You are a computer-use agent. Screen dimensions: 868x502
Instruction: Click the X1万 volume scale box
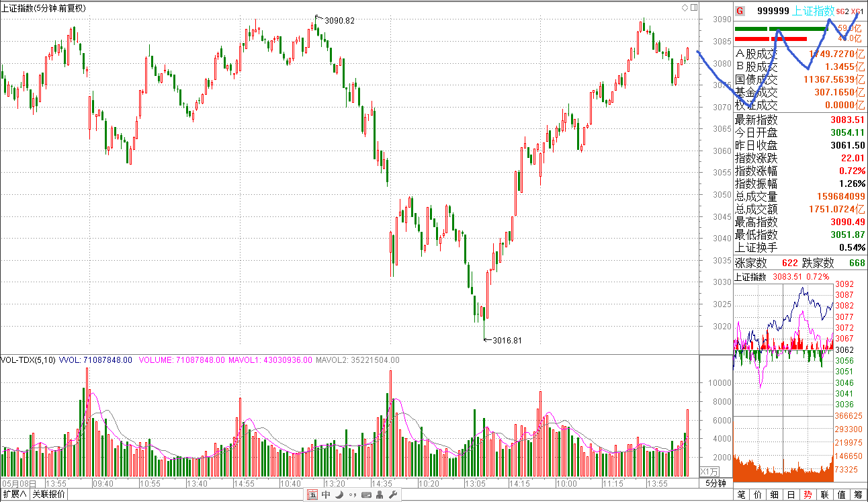point(709,472)
